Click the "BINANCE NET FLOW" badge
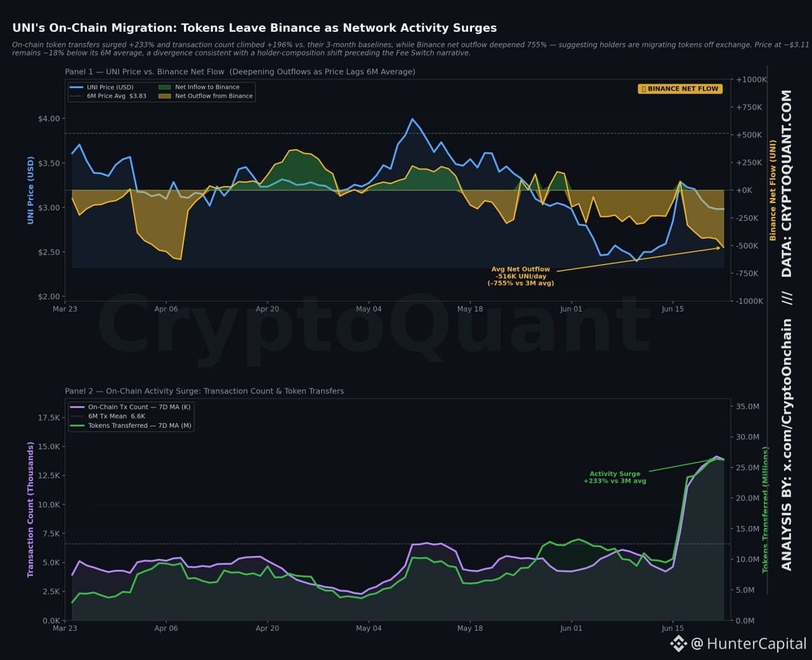This screenshot has width=812, height=660. (x=680, y=89)
